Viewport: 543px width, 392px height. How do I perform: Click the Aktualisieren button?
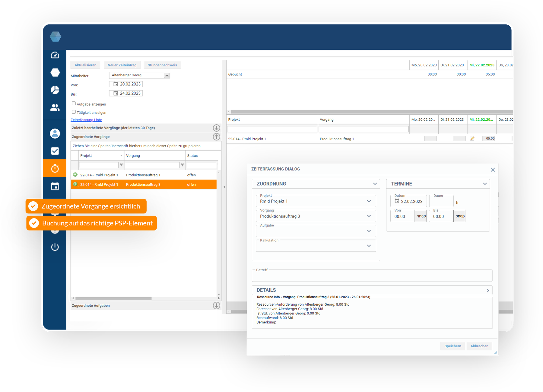pyautogui.click(x=85, y=65)
